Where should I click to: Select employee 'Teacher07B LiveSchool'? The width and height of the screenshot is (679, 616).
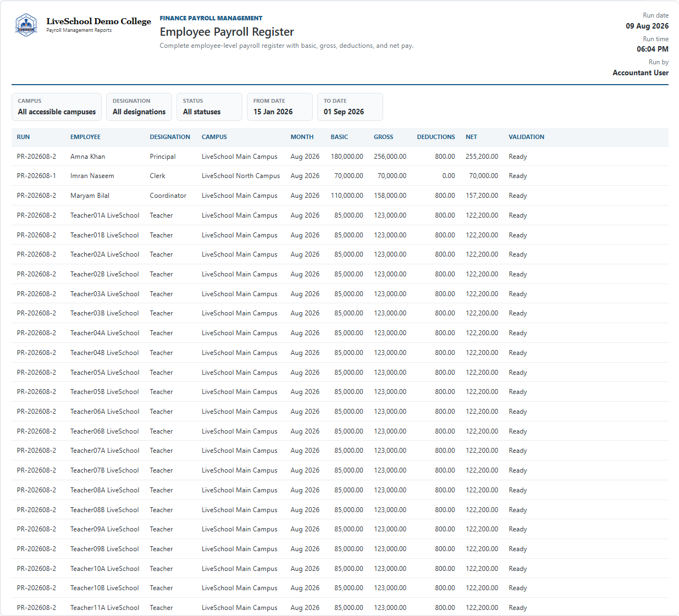pyautogui.click(x=104, y=470)
